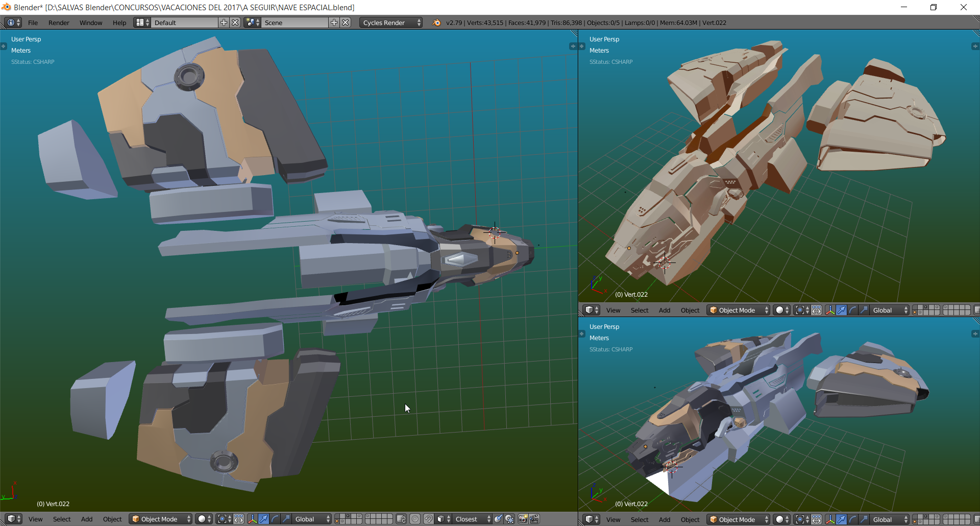Enable the translate manipulator in main viewport
The height and width of the screenshot is (526, 980).
point(263,519)
